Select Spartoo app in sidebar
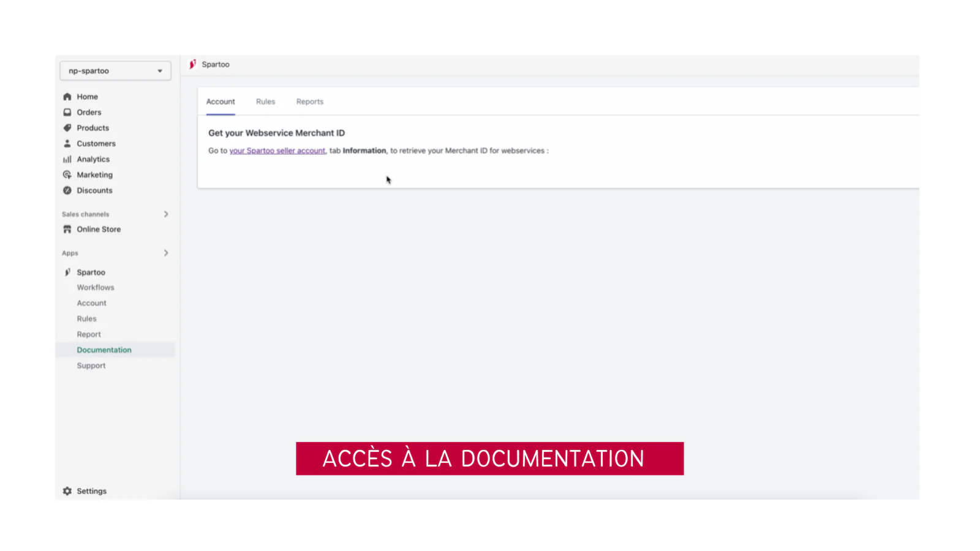 pos(91,272)
